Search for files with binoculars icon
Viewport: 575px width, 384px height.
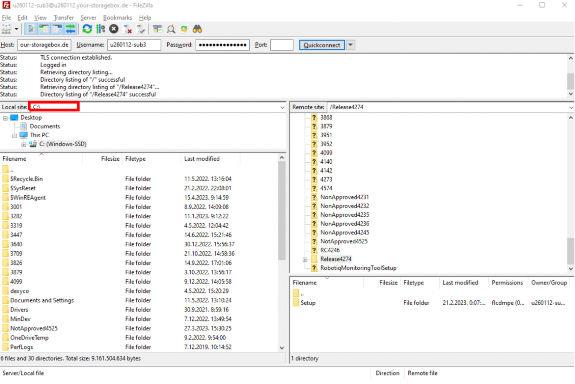(x=197, y=29)
